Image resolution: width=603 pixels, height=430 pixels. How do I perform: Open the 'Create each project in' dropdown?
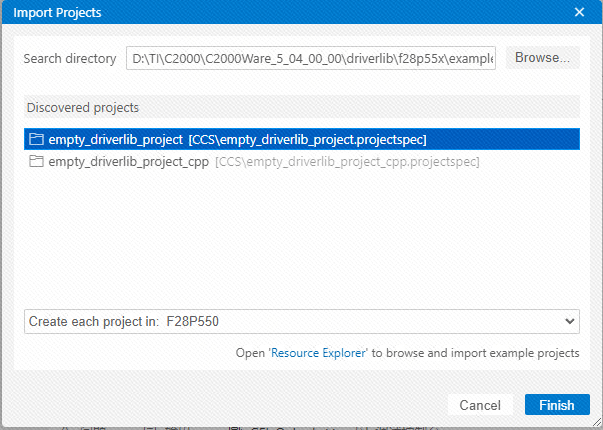tap(302, 321)
